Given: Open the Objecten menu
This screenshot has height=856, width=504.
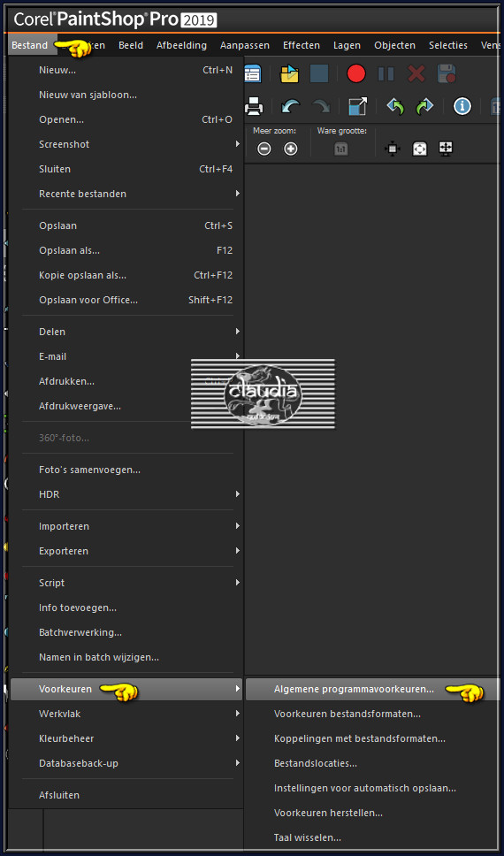Looking at the screenshot, I should point(394,45).
